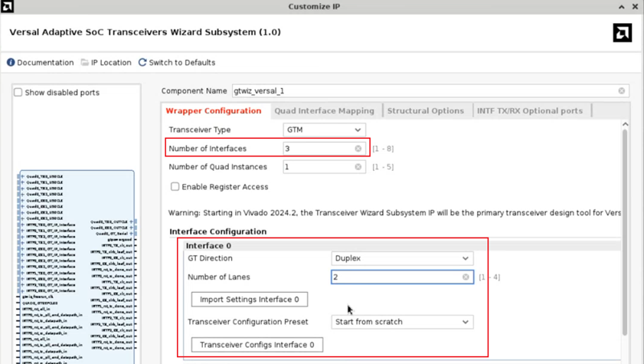Tick the Enable Register Access checkbox

tap(175, 186)
